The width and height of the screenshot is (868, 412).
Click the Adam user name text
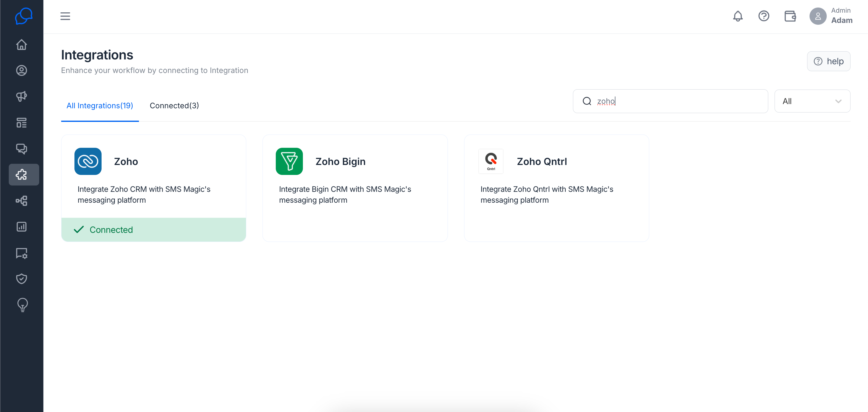842,20
